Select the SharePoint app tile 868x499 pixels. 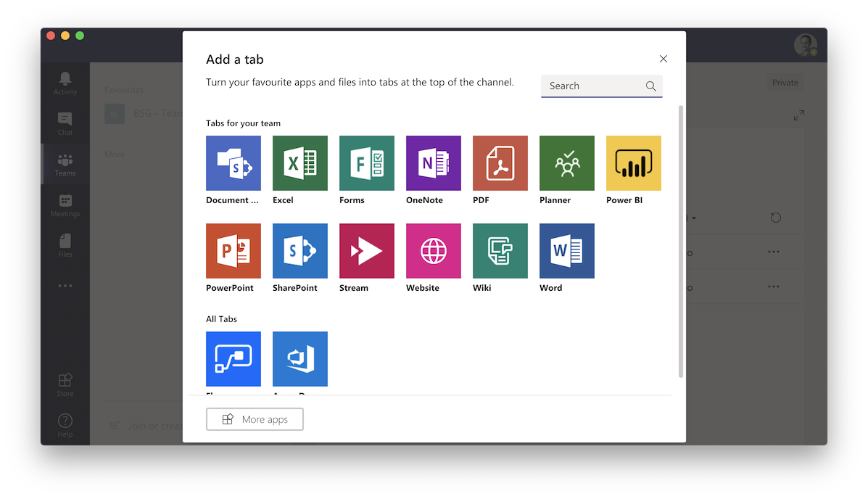(x=300, y=251)
